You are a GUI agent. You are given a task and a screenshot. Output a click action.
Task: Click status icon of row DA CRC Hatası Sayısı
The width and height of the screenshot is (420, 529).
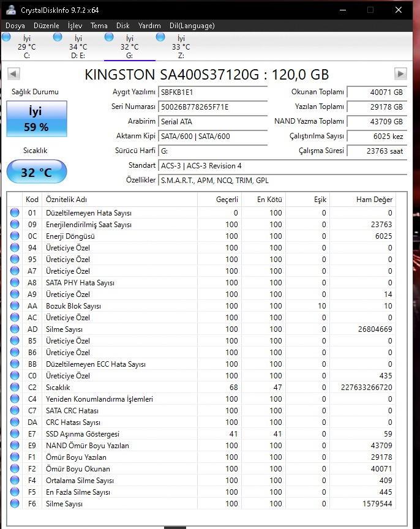[15, 422]
